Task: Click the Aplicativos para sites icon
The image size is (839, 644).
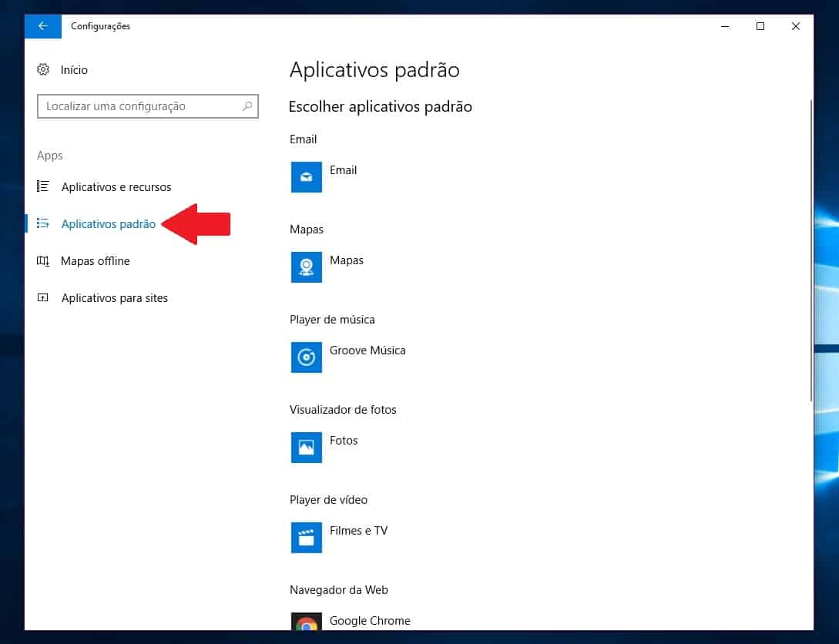Action: coord(43,297)
